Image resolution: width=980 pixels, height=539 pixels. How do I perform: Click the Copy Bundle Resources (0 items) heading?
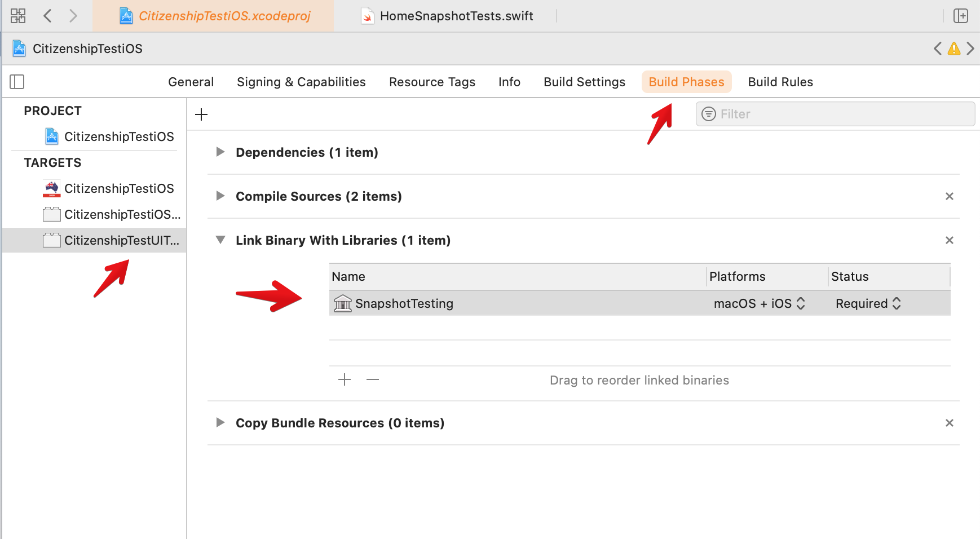click(340, 423)
